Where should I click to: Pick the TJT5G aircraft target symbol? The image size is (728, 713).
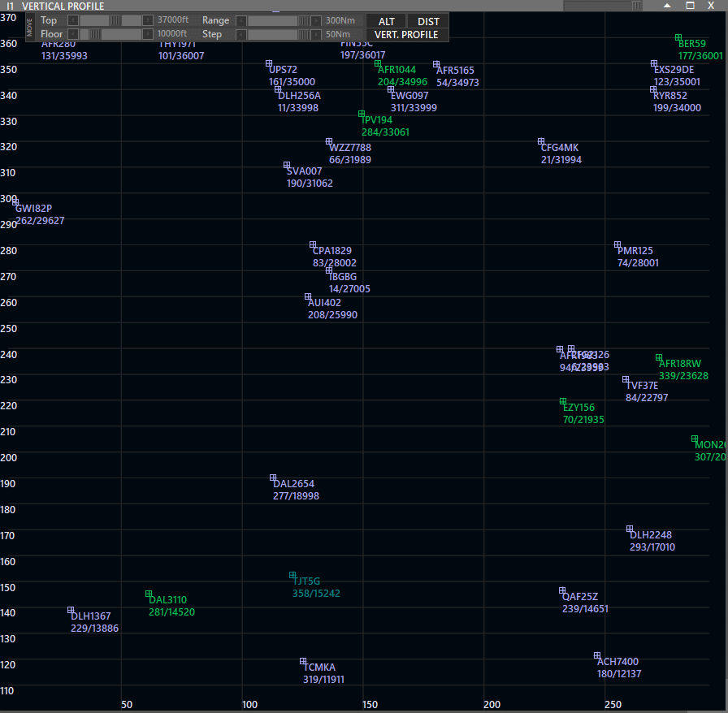point(292,575)
